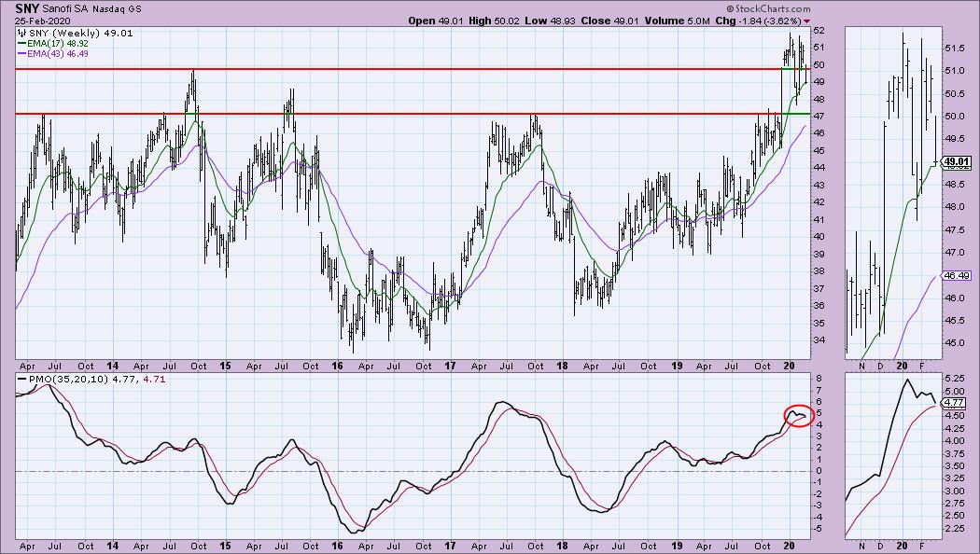The height and width of the screenshot is (554, 980).
Task: Select the EMA(43) 46.49 legend text
Action: tap(58, 54)
